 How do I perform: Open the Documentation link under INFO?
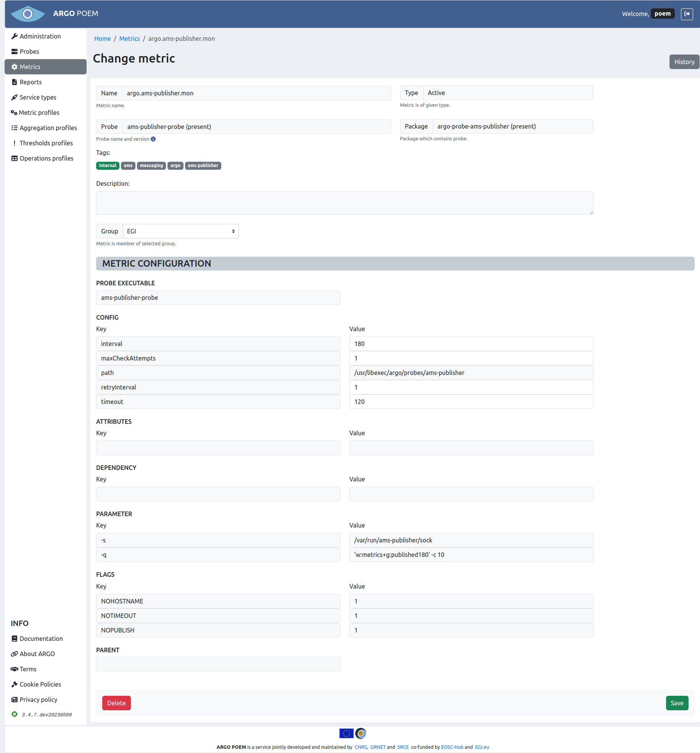41,639
